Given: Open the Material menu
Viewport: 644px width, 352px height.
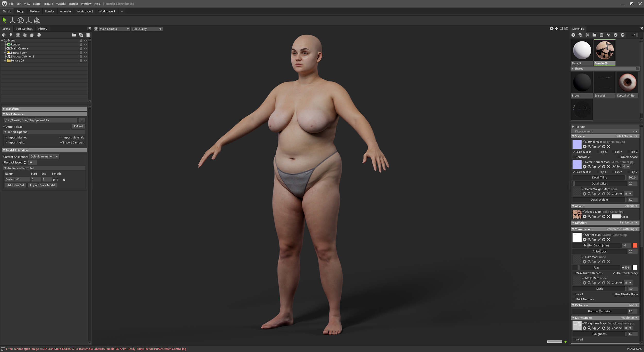Looking at the screenshot, I should tap(61, 4).
